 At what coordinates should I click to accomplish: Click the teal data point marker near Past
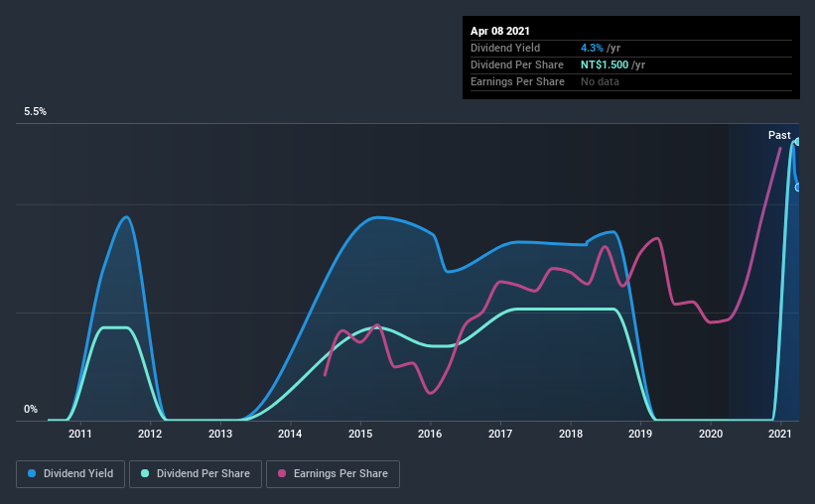point(797,141)
